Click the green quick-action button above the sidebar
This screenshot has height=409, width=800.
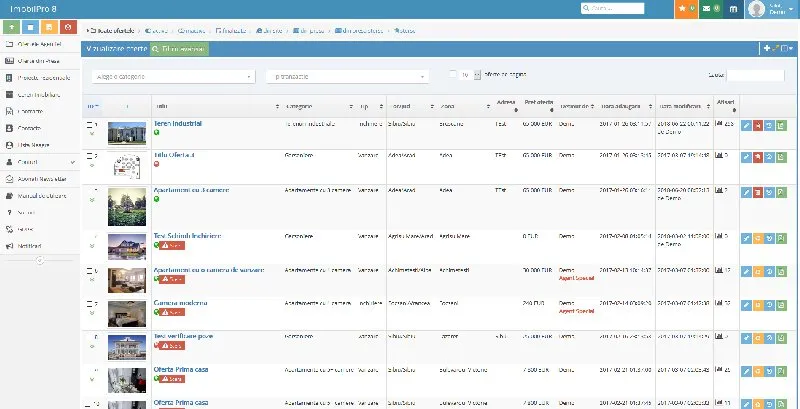[x=11, y=27]
